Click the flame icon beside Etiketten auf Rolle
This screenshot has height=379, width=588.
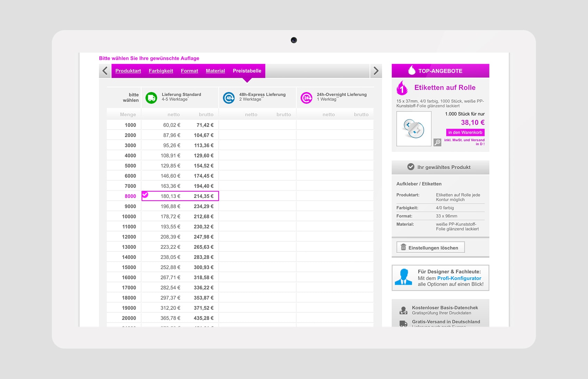point(402,88)
